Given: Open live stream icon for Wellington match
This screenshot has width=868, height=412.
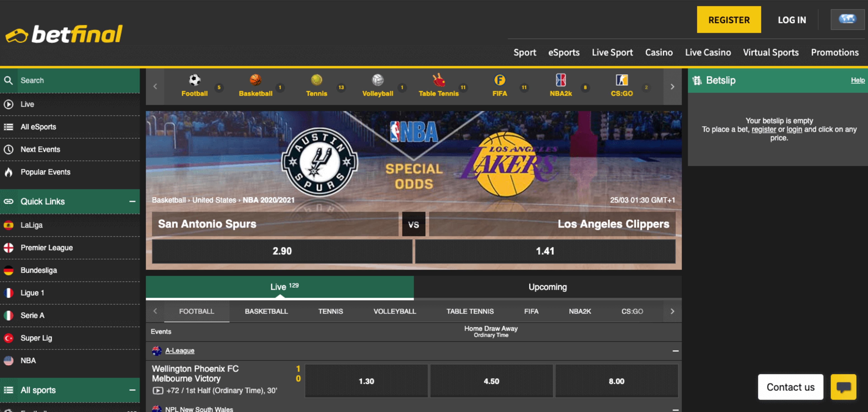Looking at the screenshot, I should click(x=158, y=391).
